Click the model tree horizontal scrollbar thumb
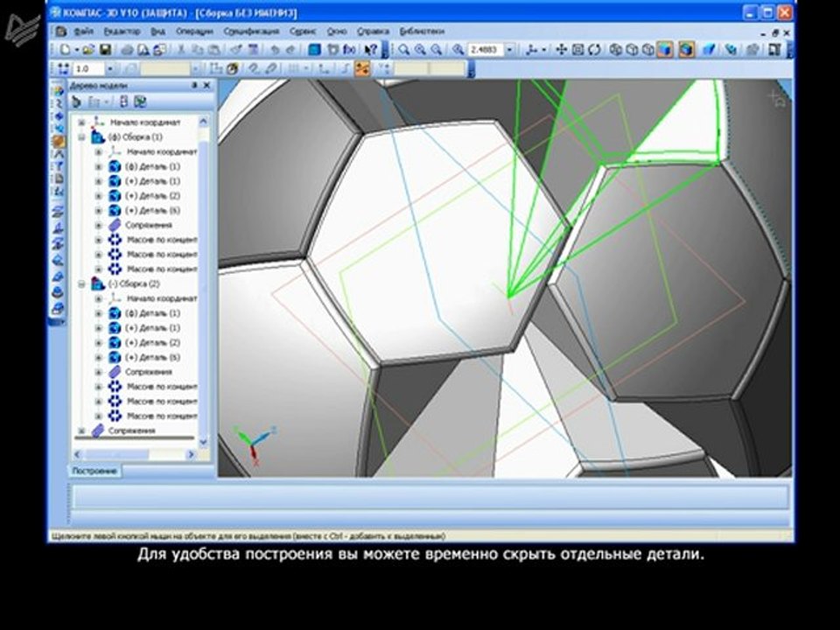The height and width of the screenshot is (630, 840). pos(116,454)
